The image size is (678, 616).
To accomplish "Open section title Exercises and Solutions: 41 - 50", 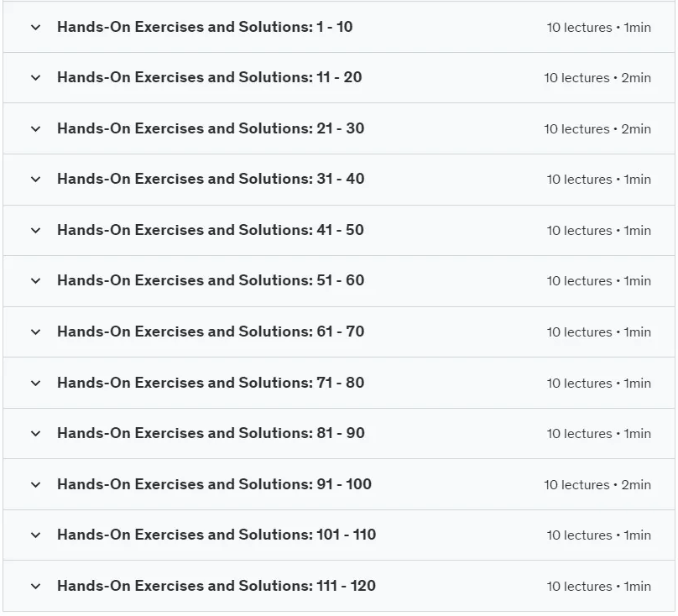I will 211,230.
